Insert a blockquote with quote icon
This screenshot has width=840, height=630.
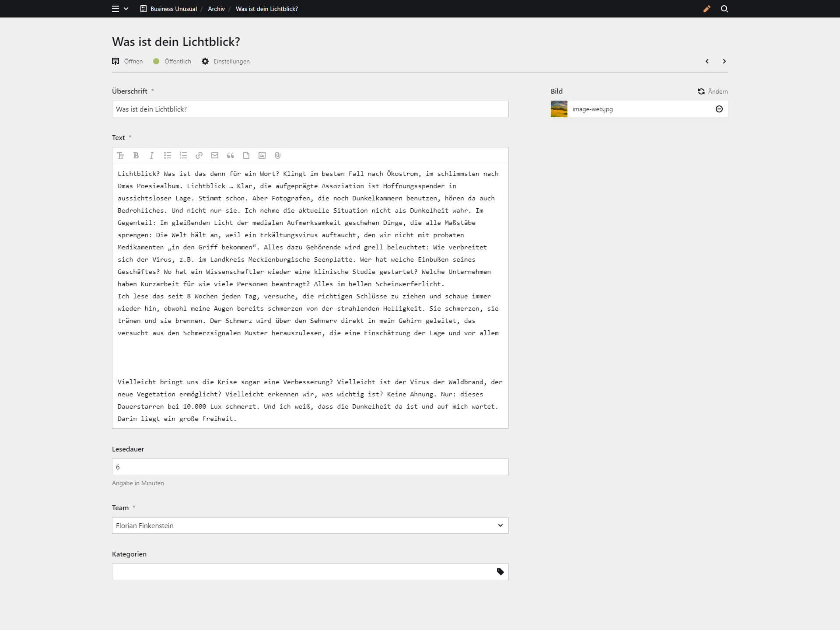click(x=231, y=155)
